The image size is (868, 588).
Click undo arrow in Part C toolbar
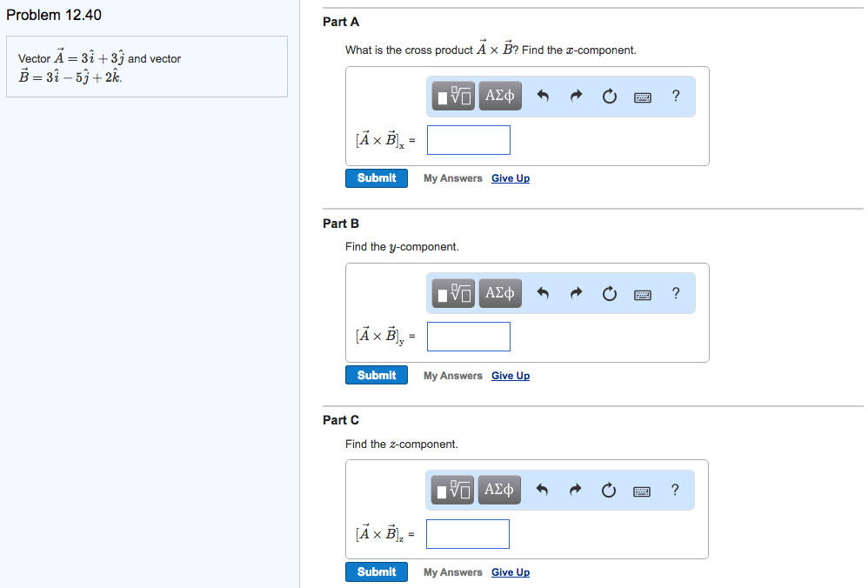coord(542,490)
